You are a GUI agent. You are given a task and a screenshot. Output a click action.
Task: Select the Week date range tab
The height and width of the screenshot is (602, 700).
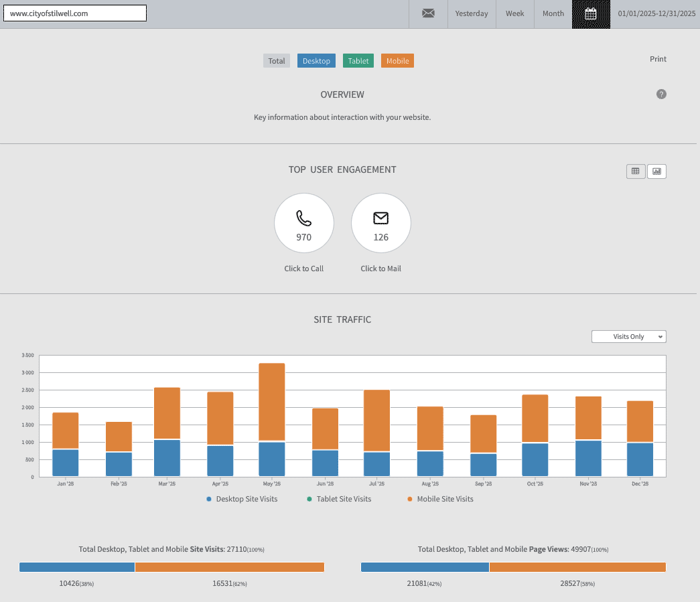point(514,13)
